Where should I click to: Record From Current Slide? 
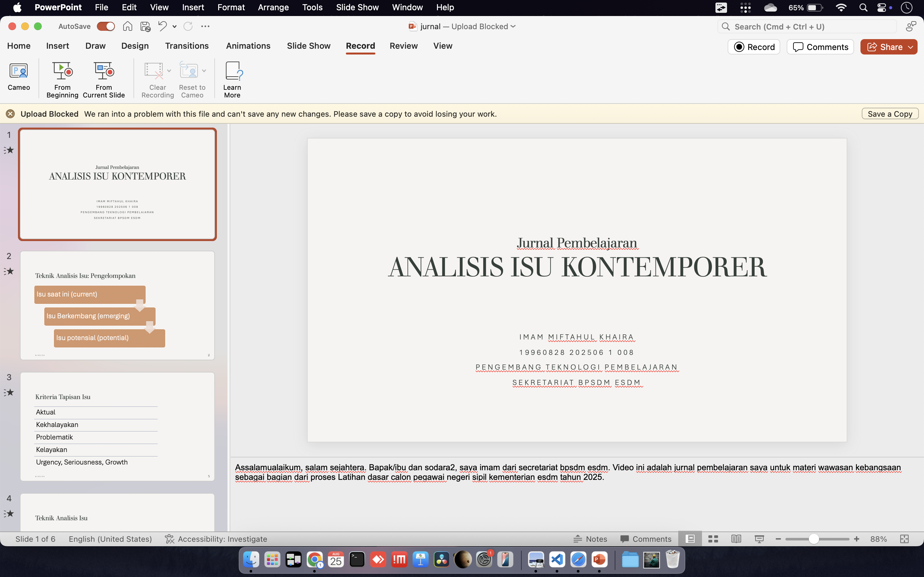pyautogui.click(x=104, y=71)
